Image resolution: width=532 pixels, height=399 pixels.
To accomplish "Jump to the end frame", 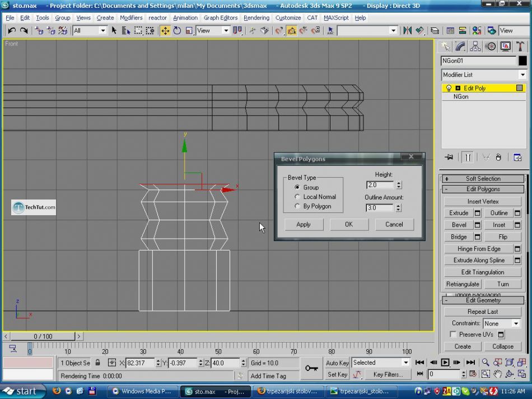I will pos(470,363).
